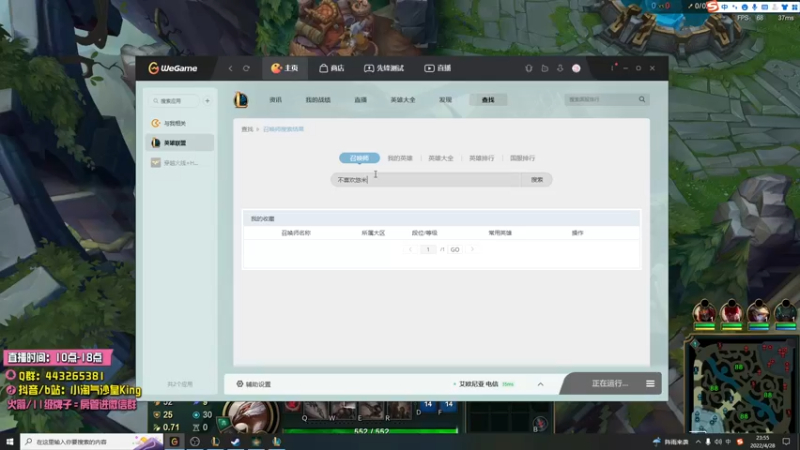Open the 商店 store tab
This screenshot has height=450, width=800.
[x=332, y=68]
